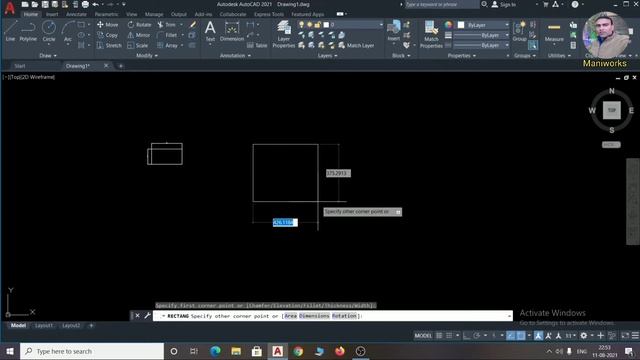Image resolution: width=640 pixels, height=360 pixels.
Task: Insert a Table
Action: [257, 45]
